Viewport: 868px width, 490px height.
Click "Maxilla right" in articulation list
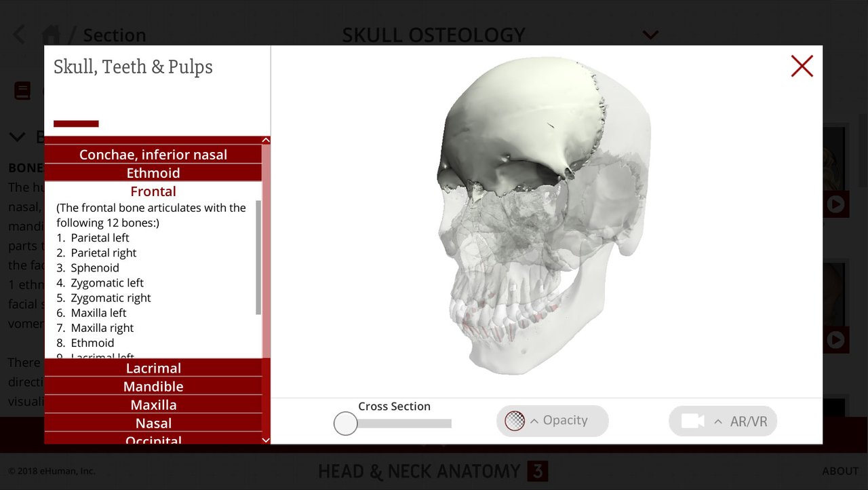[102, 327]
